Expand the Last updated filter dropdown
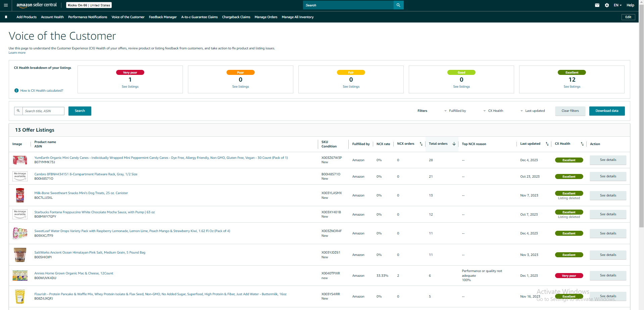Viewport: 644px width, 310px height. pos(533,111)
